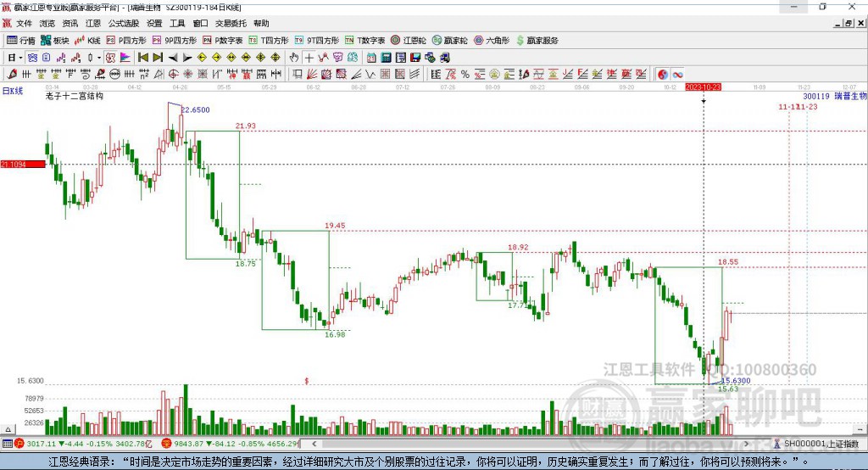Screen dimensions: 868x470
Task: Click the status bar grid icon
Action: click(7, 444)
